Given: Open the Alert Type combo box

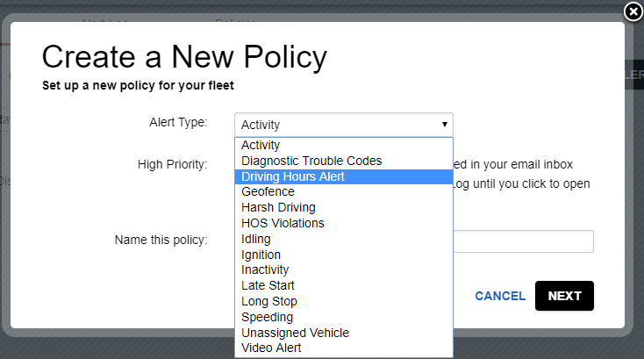Looking at the screenshot, I should click(344, 125).
